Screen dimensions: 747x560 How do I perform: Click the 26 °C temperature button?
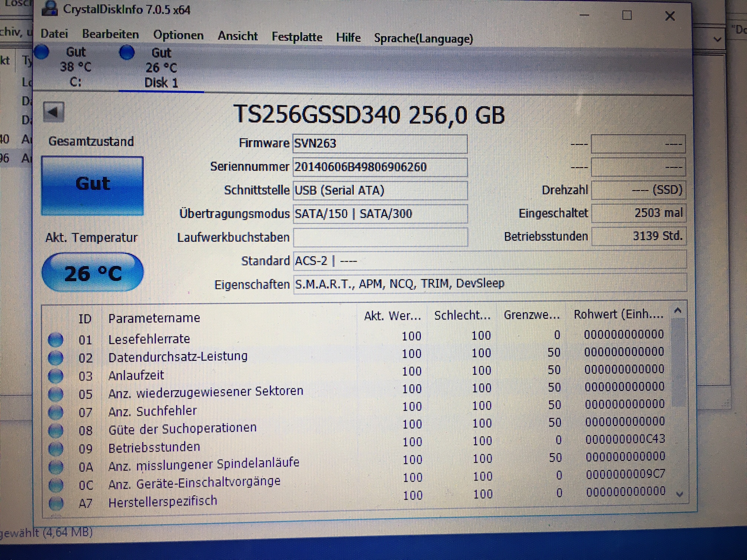pyautogui.click(x=93, y=272)
